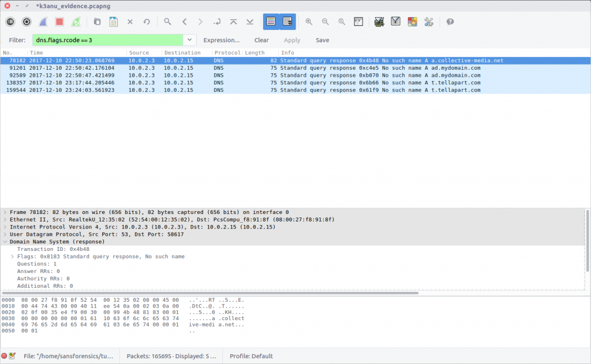Expand the Frame 78182 details
591x364 pixels.
[x=5, y=212]
